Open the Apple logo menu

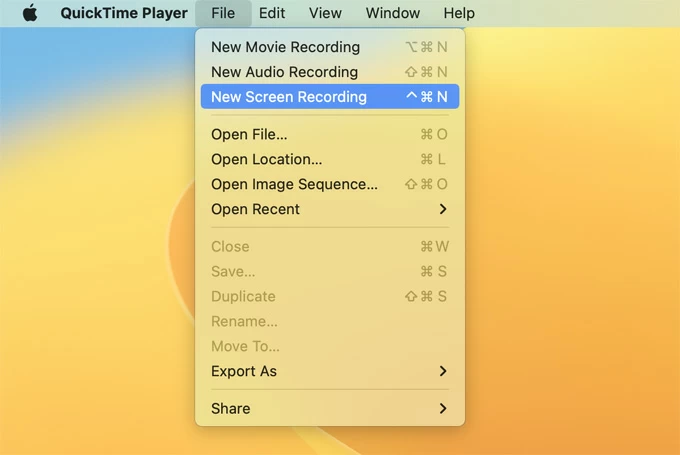click(x=30, y=13)
